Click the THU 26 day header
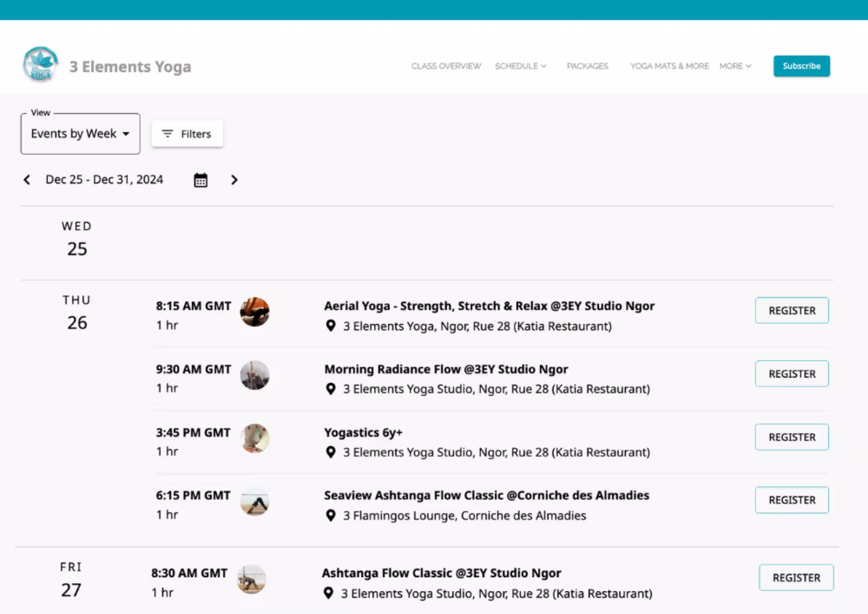868x614 pixels. point(77,313)
